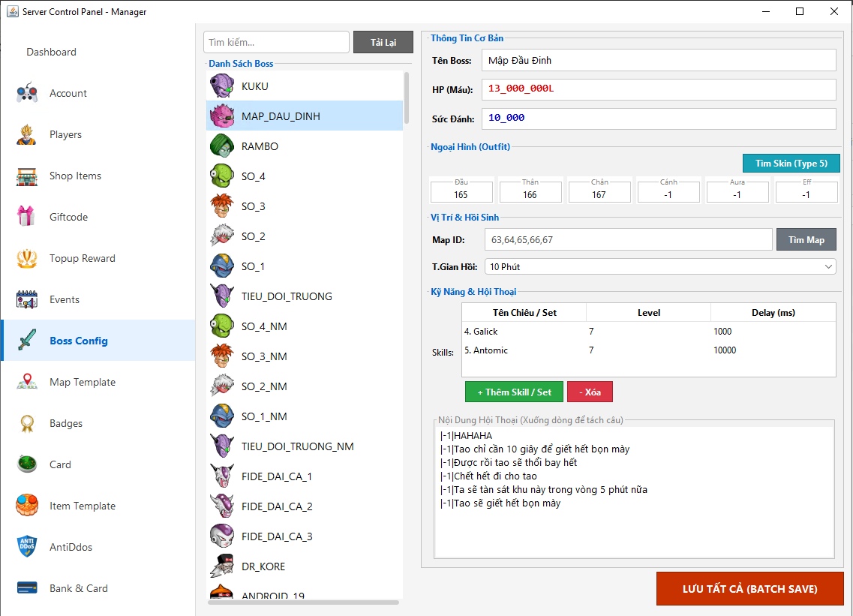The image size is (853, 616).
Task: Click the Tên Chiêu / Set column header
Action: pos(524,312)
